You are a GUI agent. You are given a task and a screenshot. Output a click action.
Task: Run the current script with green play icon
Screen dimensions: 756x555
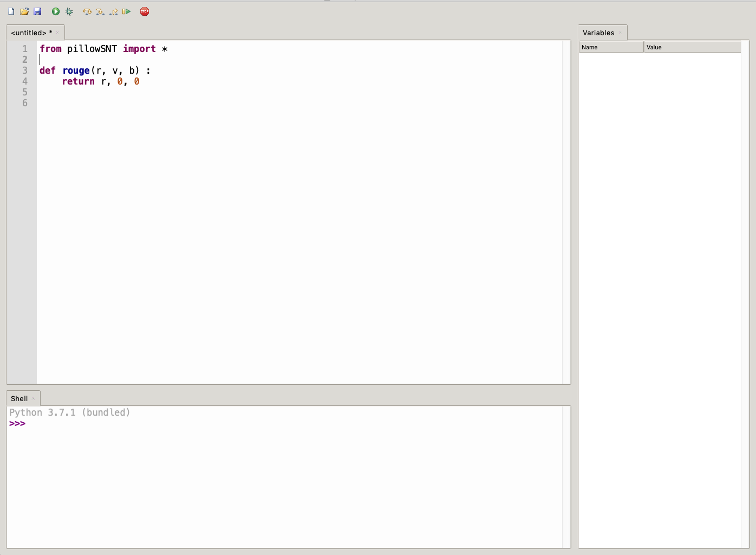(56, 11)
